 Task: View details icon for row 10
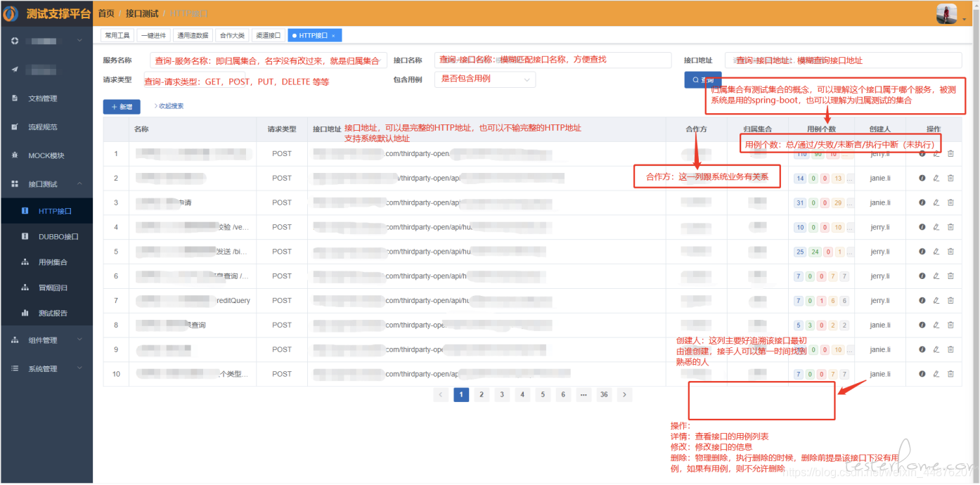point(922,374)
